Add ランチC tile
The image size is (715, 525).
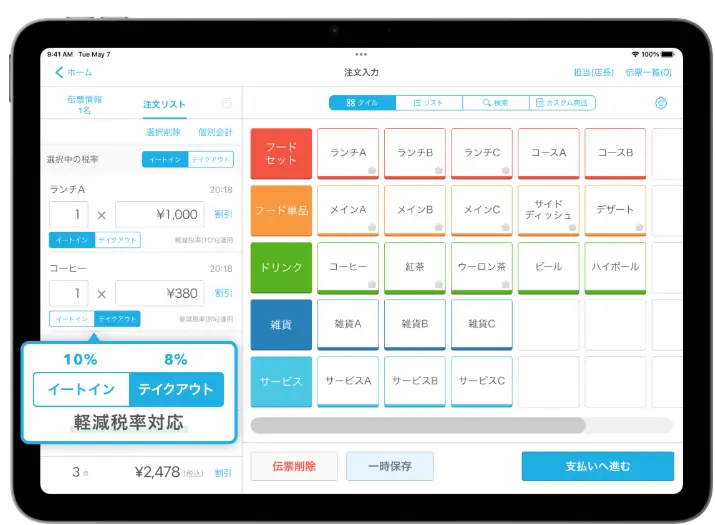click(482, 154)
